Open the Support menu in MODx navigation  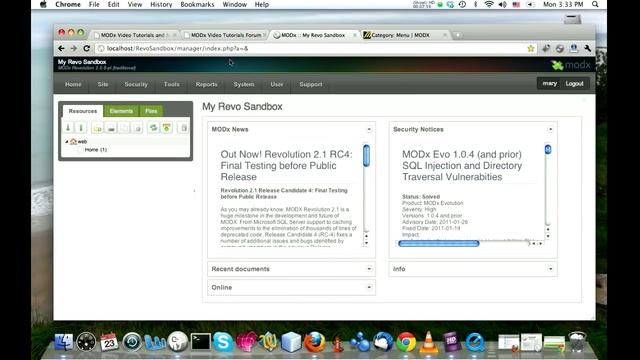click(x=311, y=84)
